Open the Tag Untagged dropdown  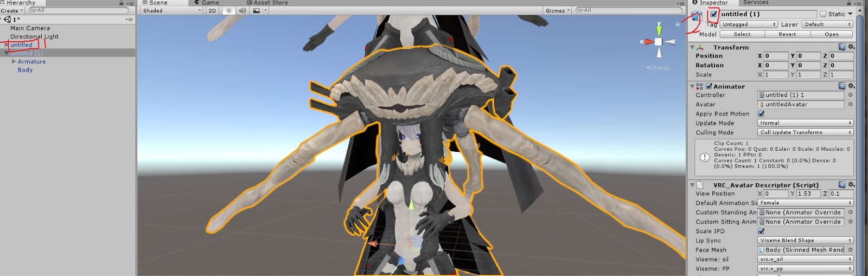(749, 24)
